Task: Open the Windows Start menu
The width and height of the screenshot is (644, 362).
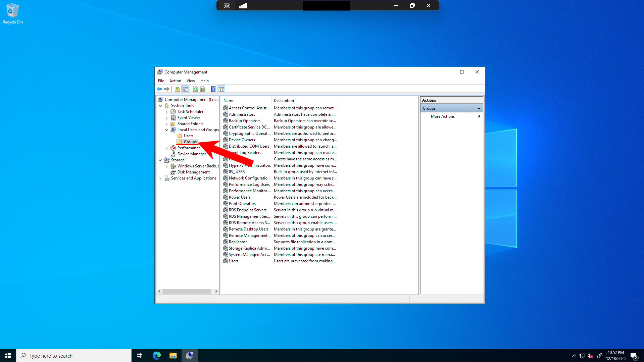Action: point(8,356)
